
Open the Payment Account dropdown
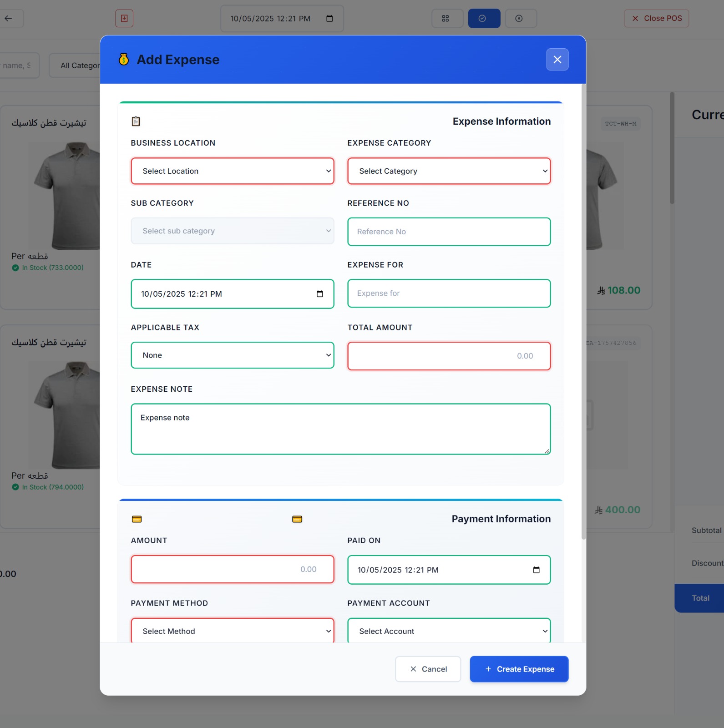pyautogui.click(x=449, y=631)
